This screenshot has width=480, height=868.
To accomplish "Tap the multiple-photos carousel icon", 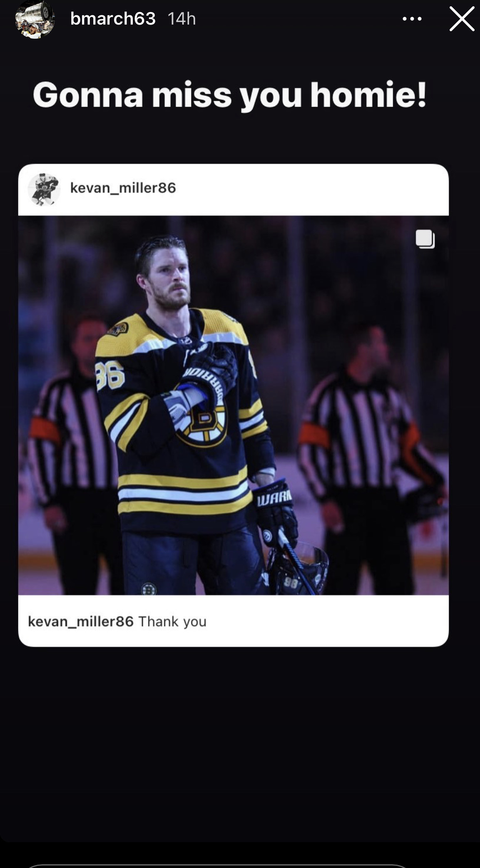I will coord(425,239).
